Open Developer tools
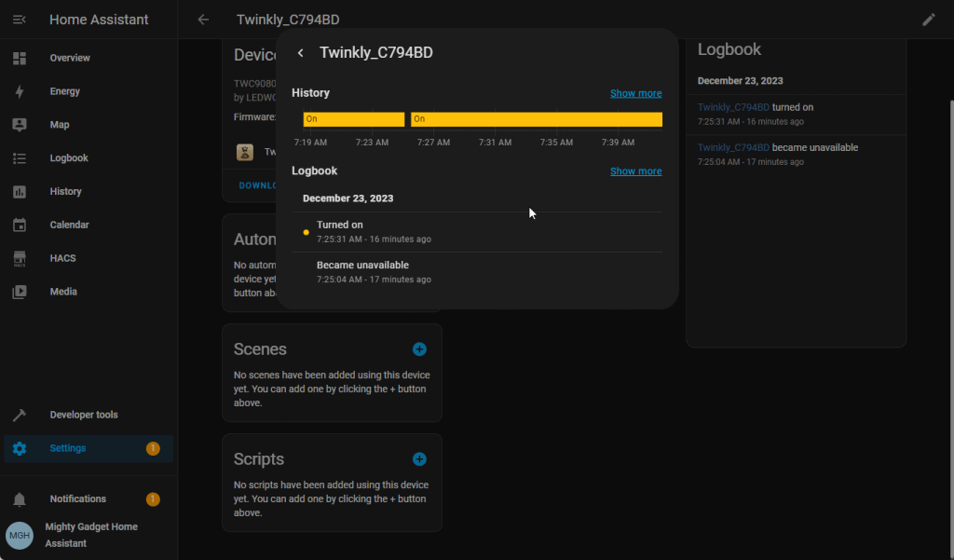Image resolution: width=954 pixels, height=560 pixels. (x=84, y=415)
